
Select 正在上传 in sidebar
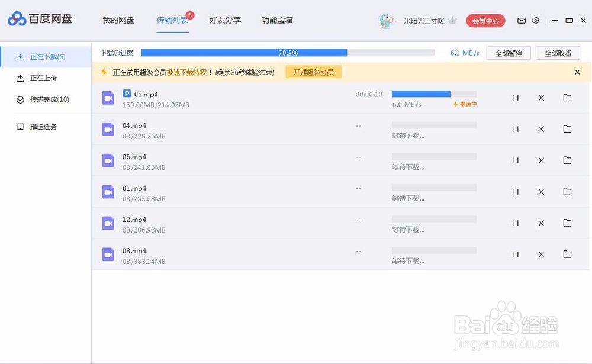[46, 78]
